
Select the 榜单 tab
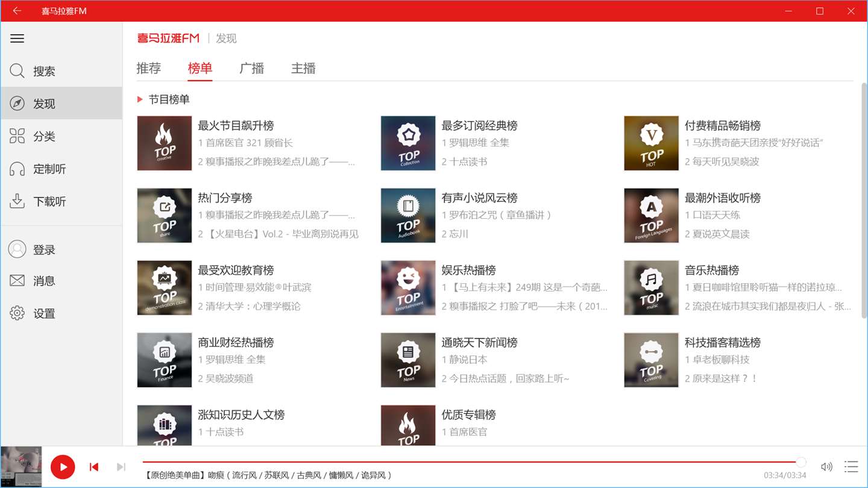[x=200, y=68]
